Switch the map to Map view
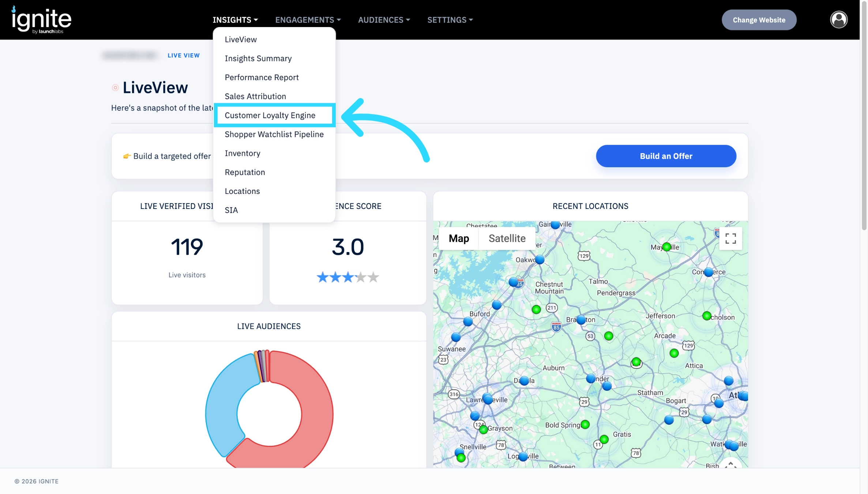Image resolution: width=868 pixels, height=494 pixels. (459, 239)
